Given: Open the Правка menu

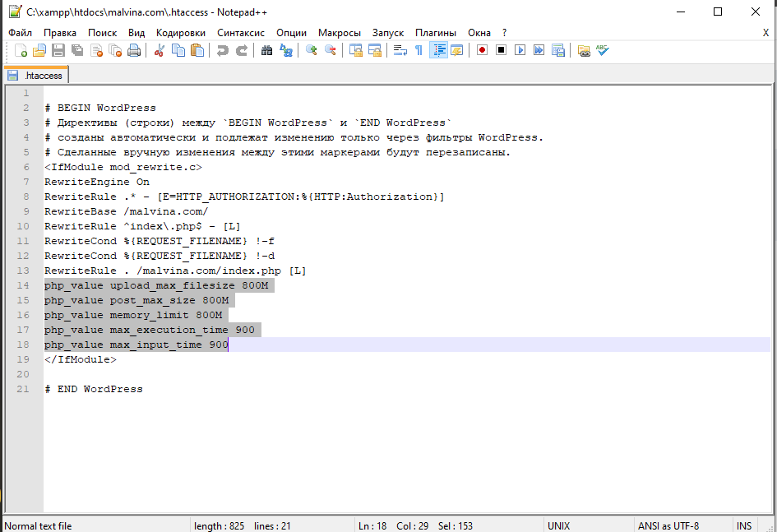Looking at the screenshot, I should [60, 33].
